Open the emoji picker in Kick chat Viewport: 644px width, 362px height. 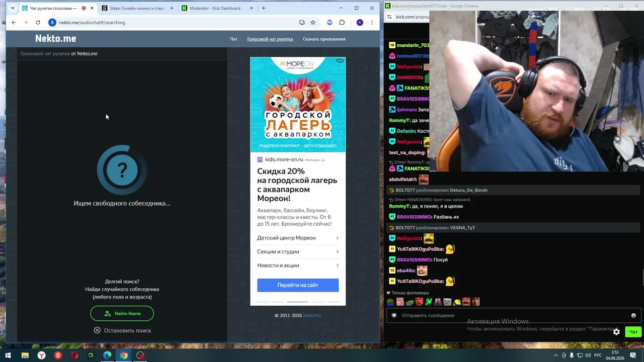click(633, 315)
